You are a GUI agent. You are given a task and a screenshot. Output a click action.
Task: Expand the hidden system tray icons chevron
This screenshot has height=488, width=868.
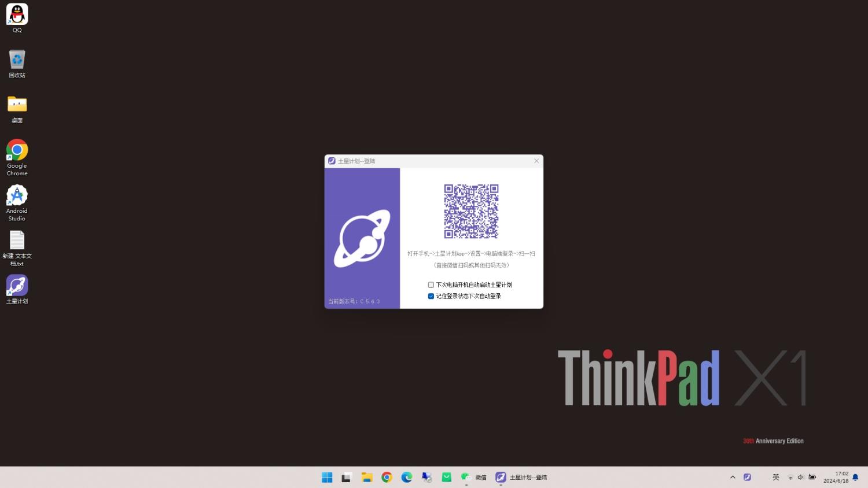pyautogui.click(x=733, y=477)
